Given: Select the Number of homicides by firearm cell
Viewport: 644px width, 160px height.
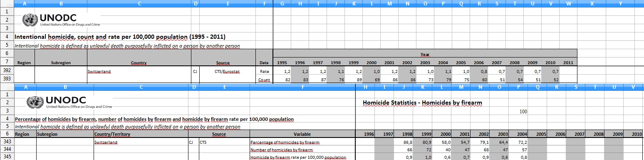Looking at the screenshot, I should coord(302,150).
